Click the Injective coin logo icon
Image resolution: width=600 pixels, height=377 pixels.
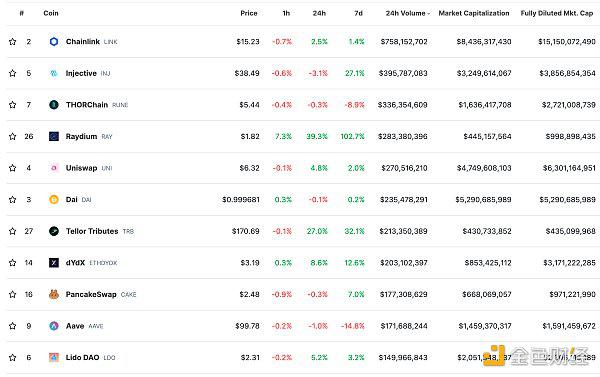click(54, 73)
